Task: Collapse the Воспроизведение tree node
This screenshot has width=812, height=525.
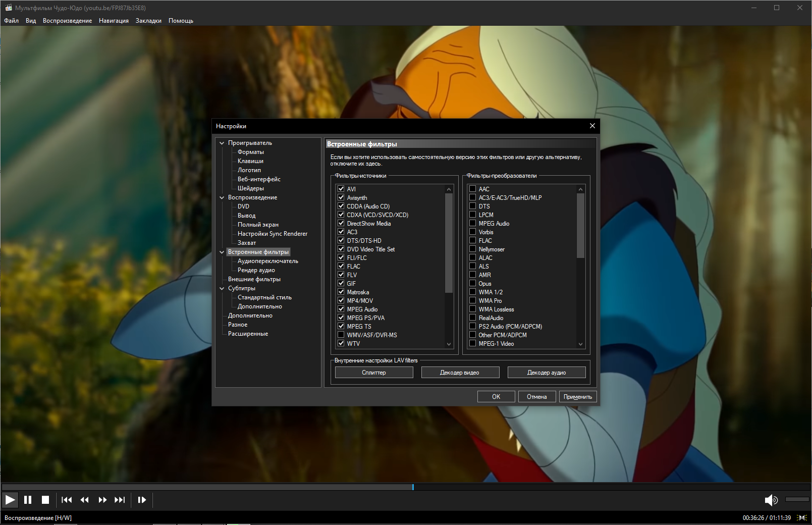Action: 222,197
